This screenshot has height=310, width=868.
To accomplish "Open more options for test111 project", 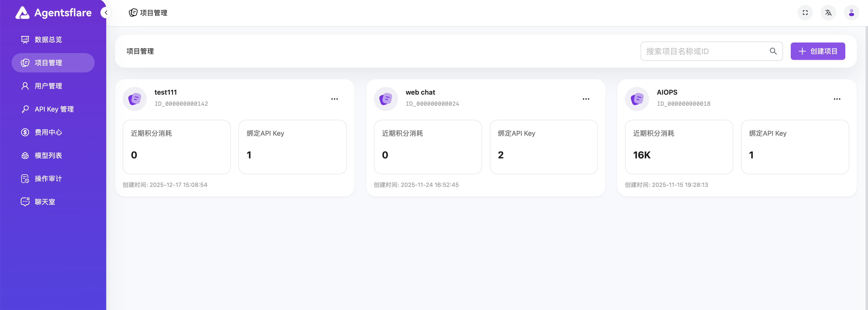I will 334,99.
